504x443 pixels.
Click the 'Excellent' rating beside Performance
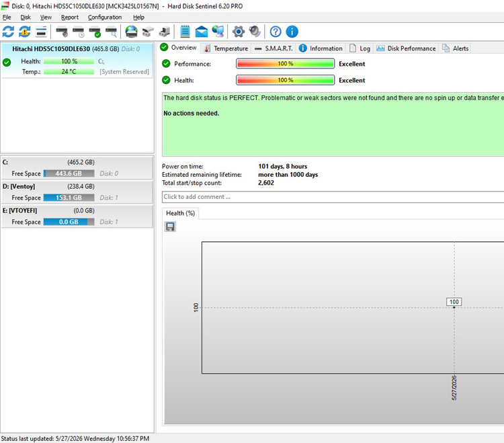(x=352, y=64)
